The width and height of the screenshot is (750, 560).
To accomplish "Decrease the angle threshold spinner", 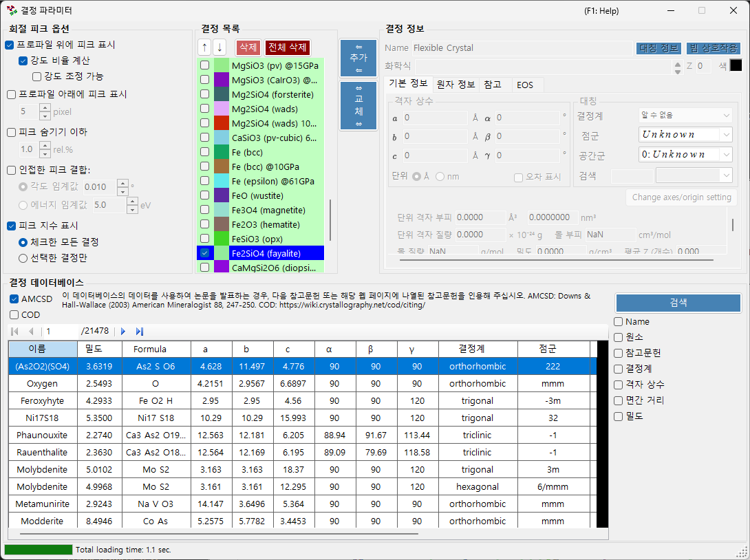I will 122,191.
